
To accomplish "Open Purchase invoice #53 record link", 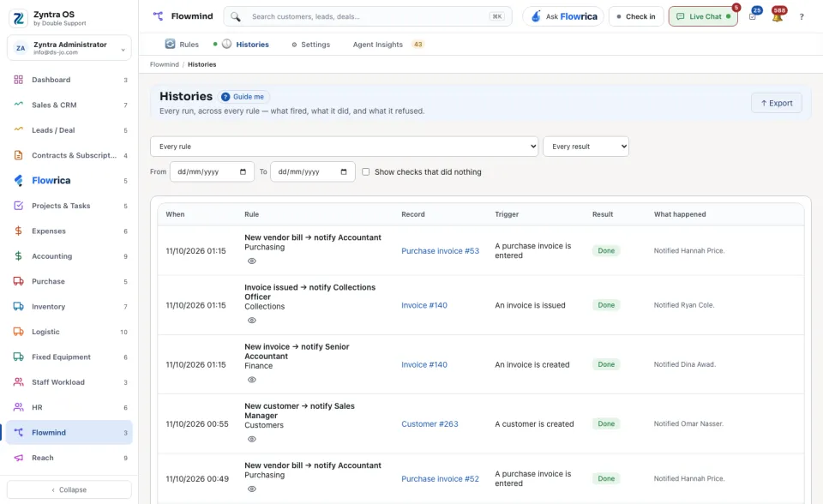I will click(441, 251).
